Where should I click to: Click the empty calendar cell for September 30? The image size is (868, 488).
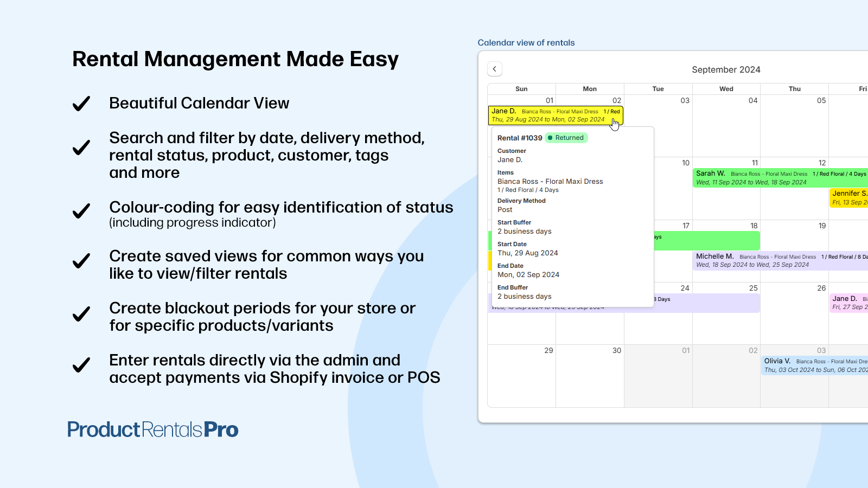tap(590, 377)
